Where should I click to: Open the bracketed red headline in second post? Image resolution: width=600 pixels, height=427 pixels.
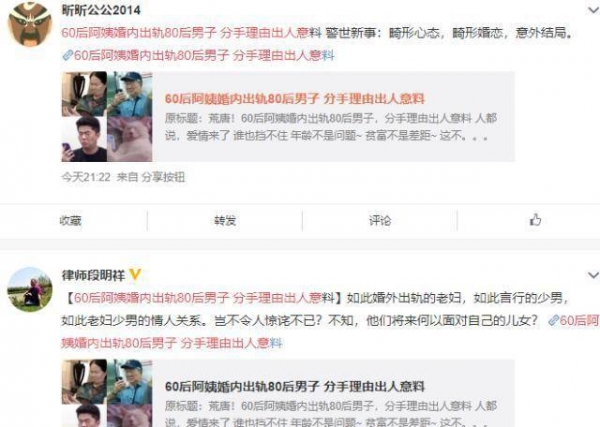point(204,298)
